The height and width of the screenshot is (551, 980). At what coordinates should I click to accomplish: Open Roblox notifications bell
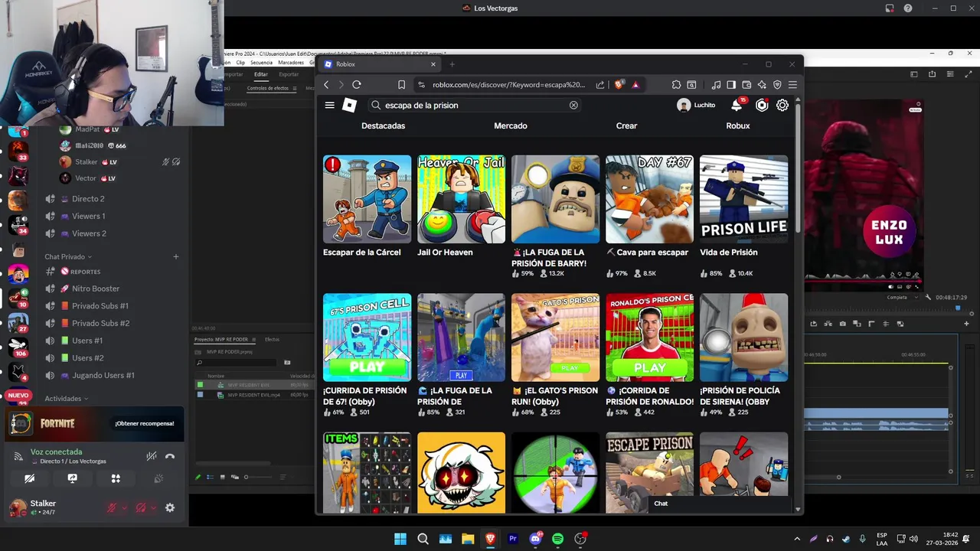737,105
